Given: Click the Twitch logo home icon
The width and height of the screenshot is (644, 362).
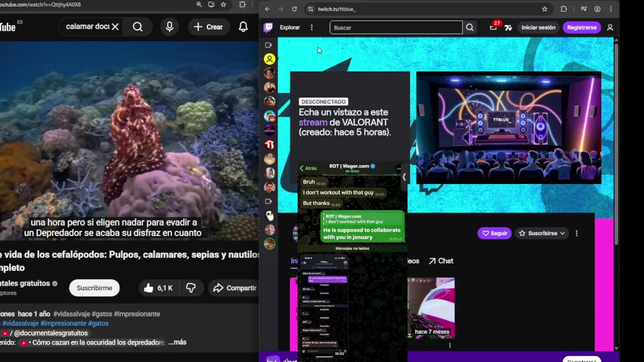Looking at the screenshot, I should (268, 28).
